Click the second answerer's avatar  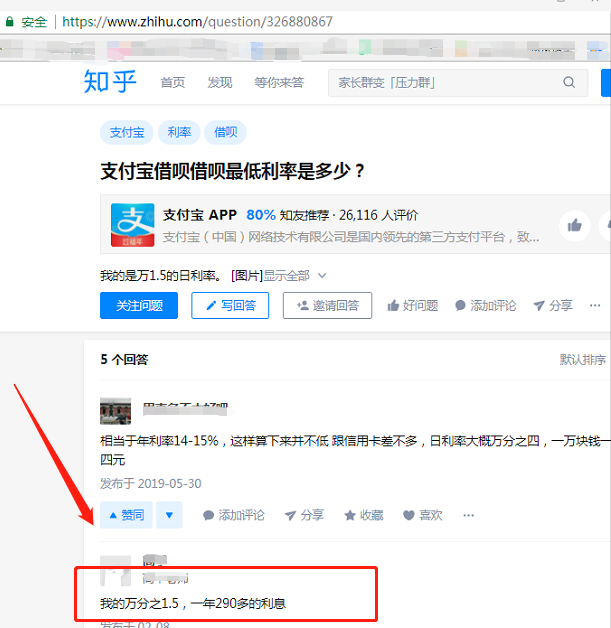(115, 571)
